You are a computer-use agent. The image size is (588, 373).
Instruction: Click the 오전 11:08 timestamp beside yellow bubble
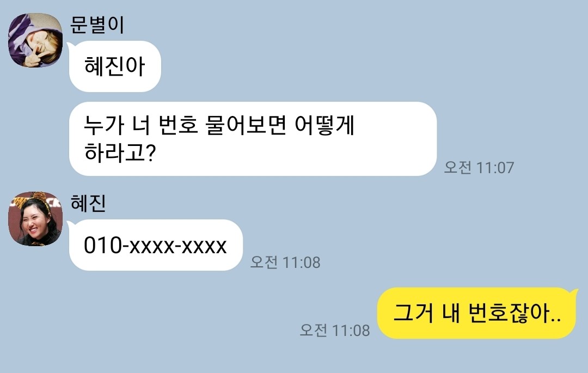pos(335,331)
